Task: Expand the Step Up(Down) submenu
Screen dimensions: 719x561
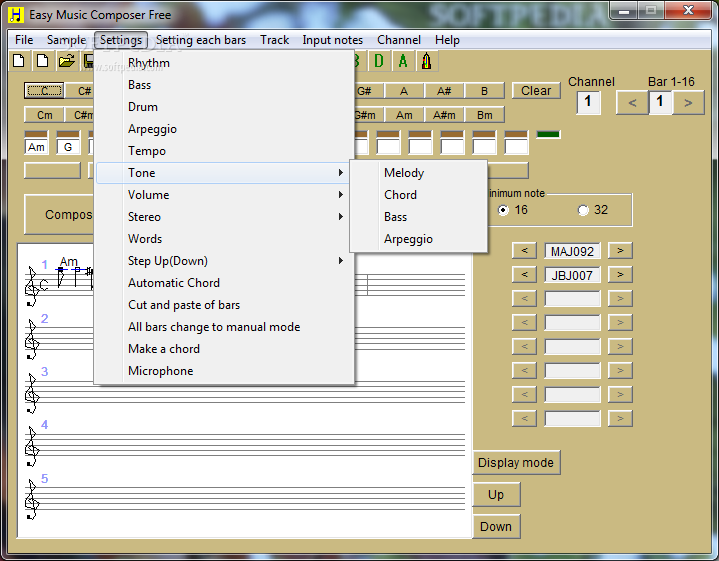Action: (x=222, y=261)
